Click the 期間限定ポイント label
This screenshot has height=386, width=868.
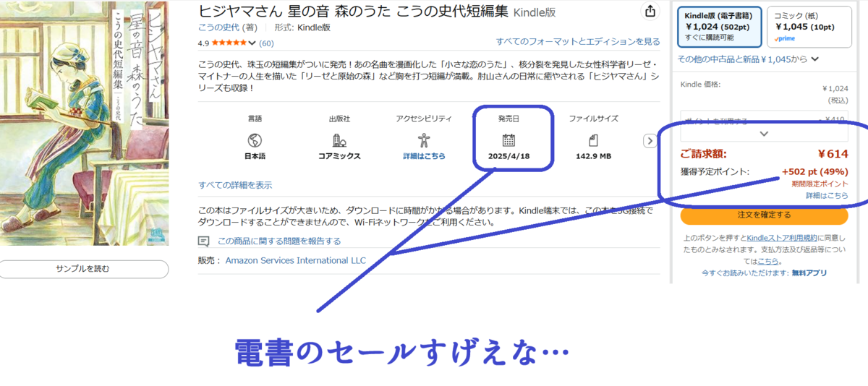(819, 184)
